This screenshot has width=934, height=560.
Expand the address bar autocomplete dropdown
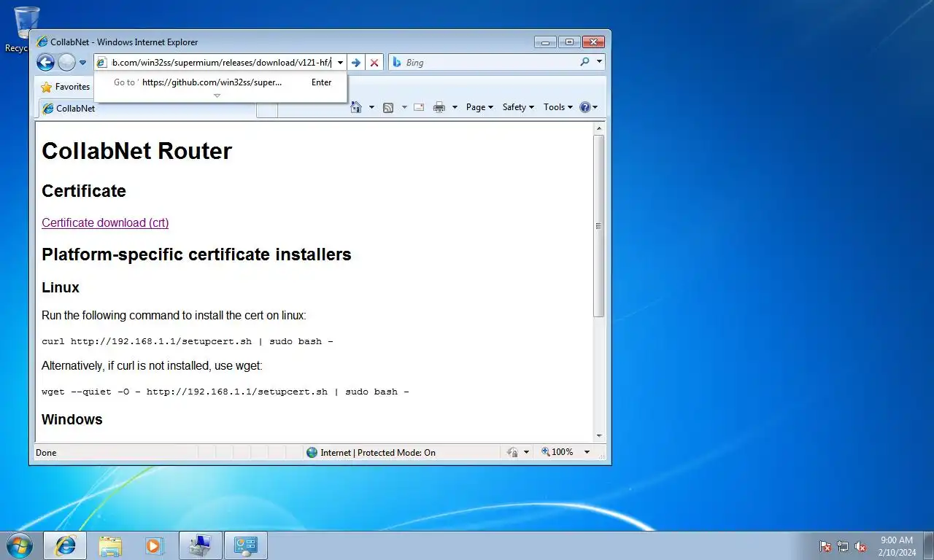coord(340,63)
